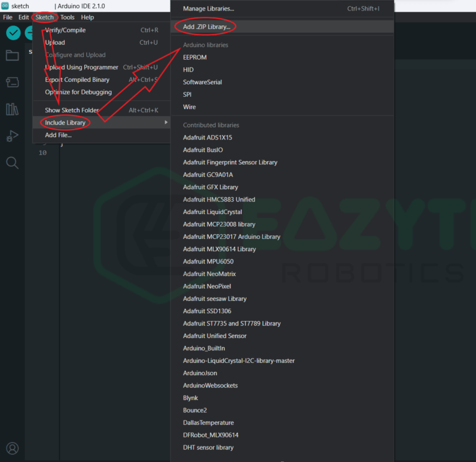The image size is (476, 462).
Task: Select Adafruit GFX Library
Action: pos(283,187)
